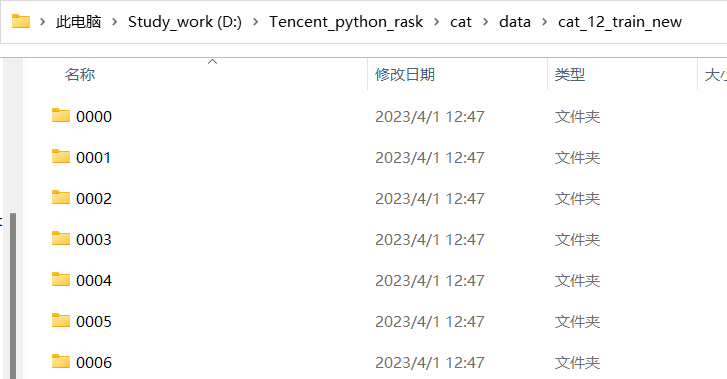Click the 0002 folder icon
727x379 pixels.
(x=61, y=198)
